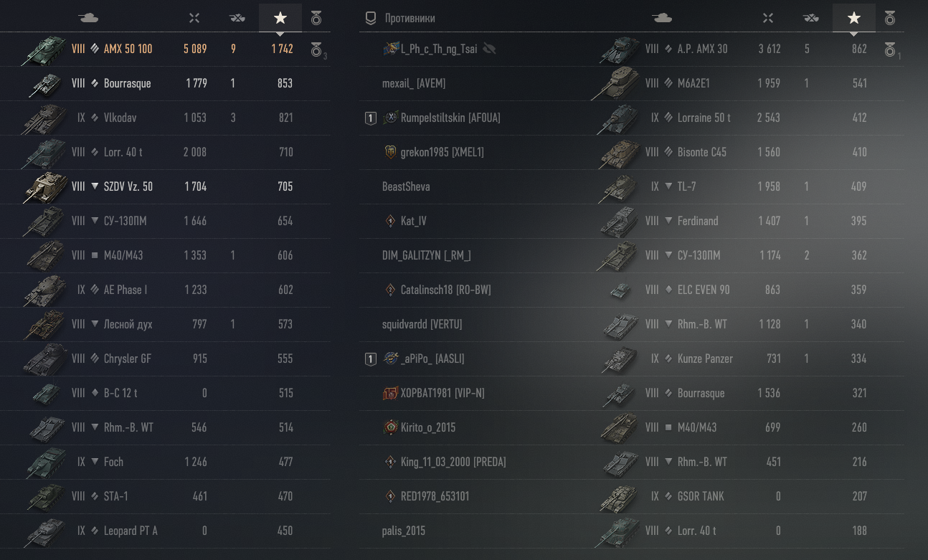Click clan emblem beside XOPBAT1981
Screen dimensions: 928x560
click(390, 393)
